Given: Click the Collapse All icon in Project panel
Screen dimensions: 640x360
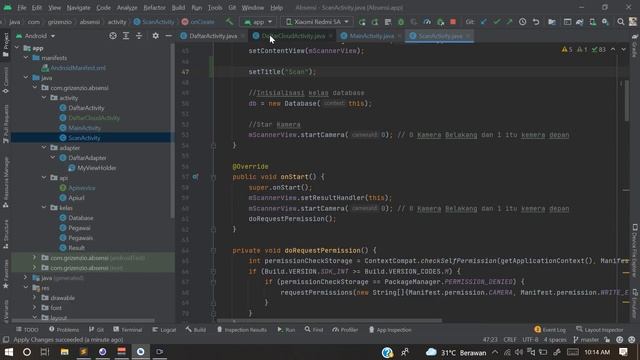Looking at the screenshot, I should click(139, 36).
